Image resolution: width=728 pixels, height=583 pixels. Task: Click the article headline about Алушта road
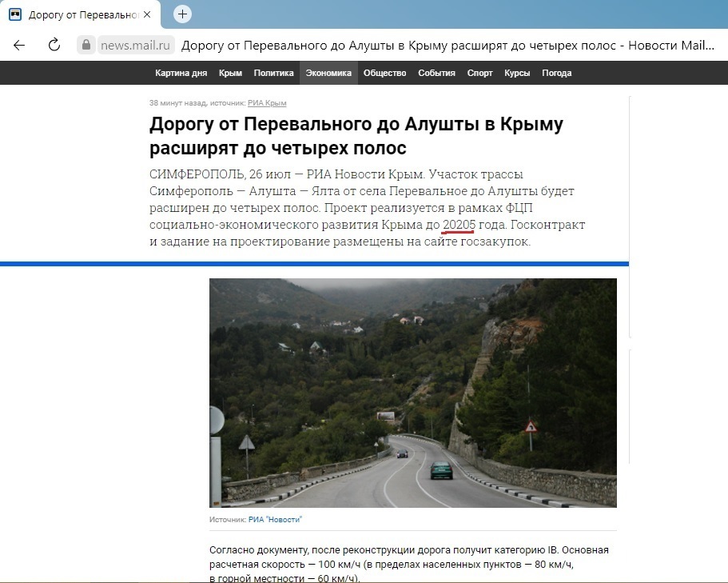click(356, 136)
